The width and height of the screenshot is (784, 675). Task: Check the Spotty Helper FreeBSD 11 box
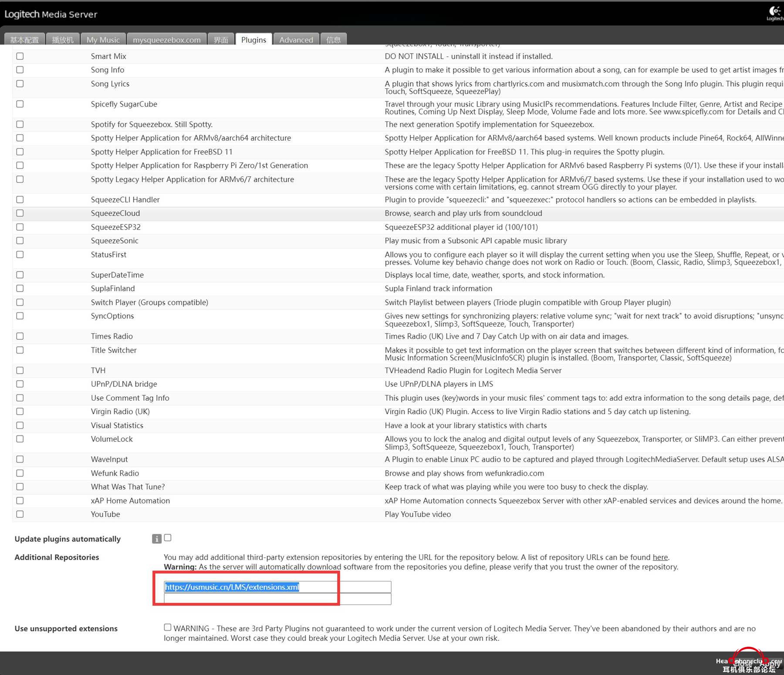(x=20, y=152)
